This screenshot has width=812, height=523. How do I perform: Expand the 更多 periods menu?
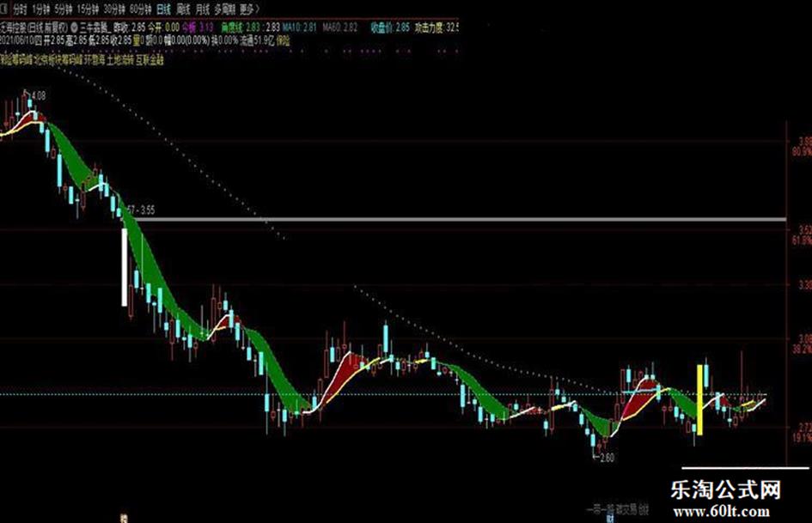[249, 9]
